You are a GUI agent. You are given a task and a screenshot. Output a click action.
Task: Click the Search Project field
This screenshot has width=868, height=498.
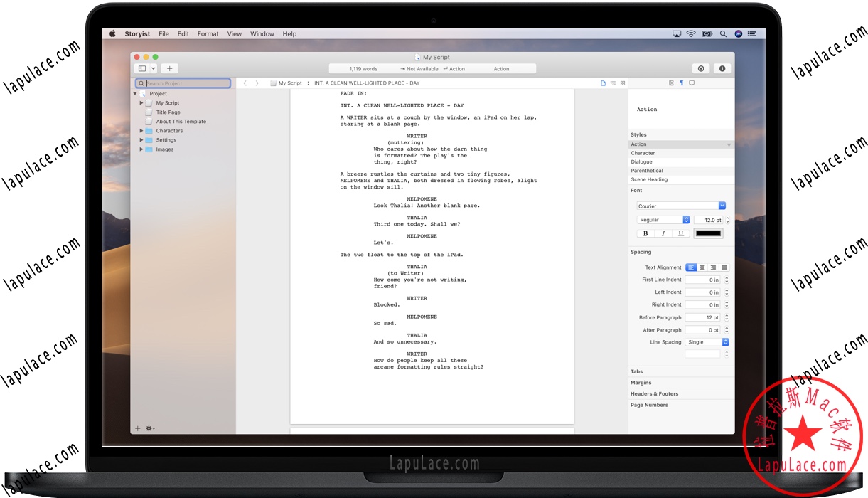coord(183,83)
